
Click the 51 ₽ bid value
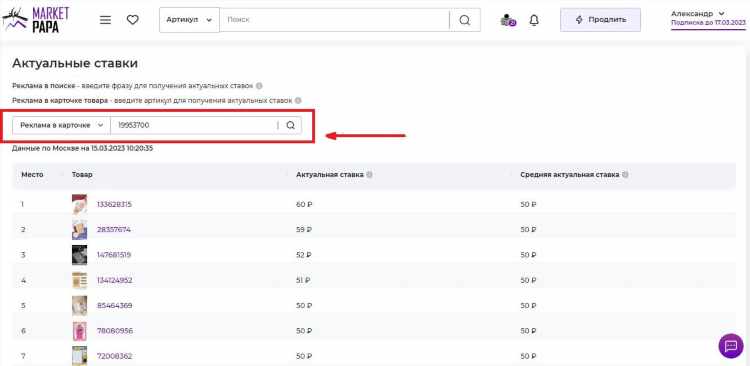[x=303, y=280]
